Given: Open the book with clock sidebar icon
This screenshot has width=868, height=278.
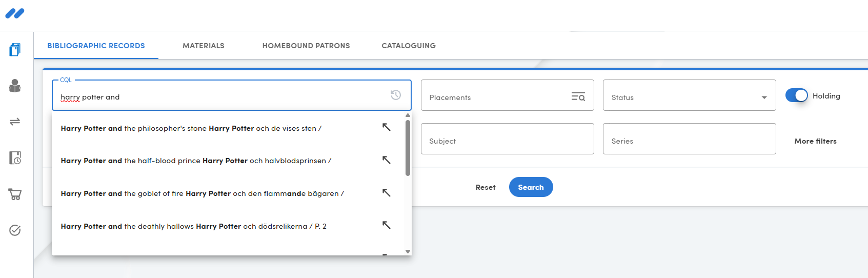Looking at the screenshot, I should [x=15, y=157].
